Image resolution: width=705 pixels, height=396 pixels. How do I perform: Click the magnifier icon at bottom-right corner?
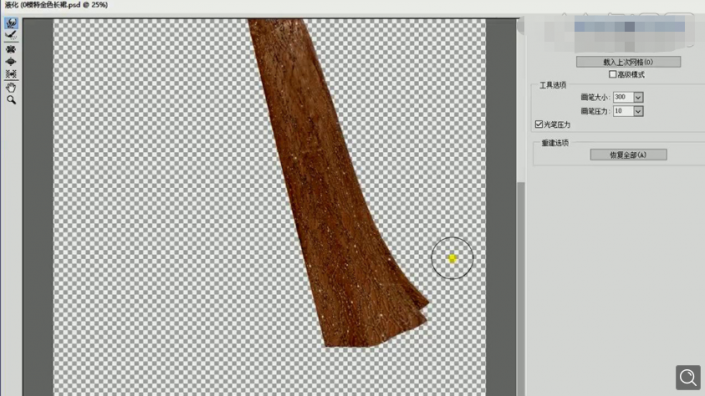click(x=688, y=377)
